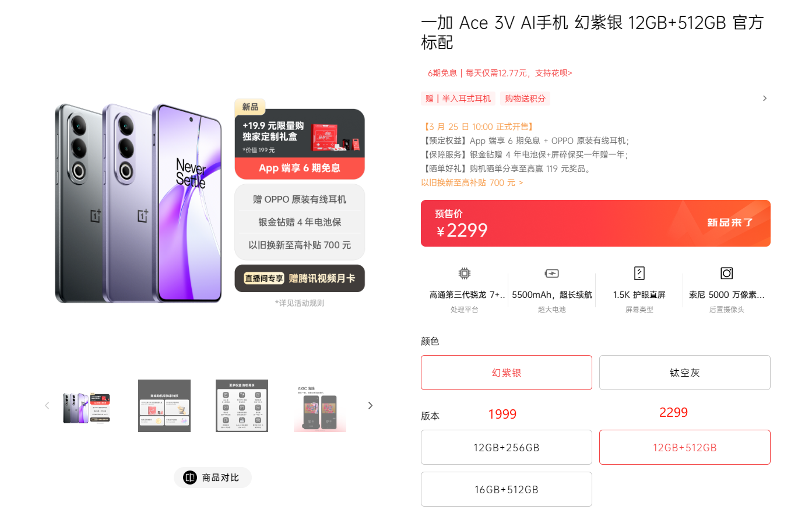Click the 商品对比 button
This screenshot has height=516, width=812.
pos(213,478)
